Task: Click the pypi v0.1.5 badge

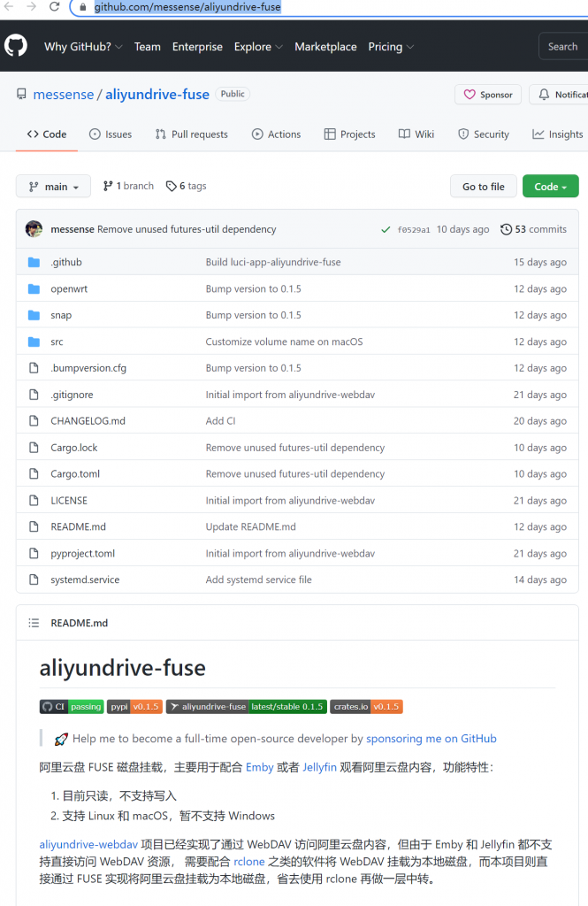Action: point(134,707)
